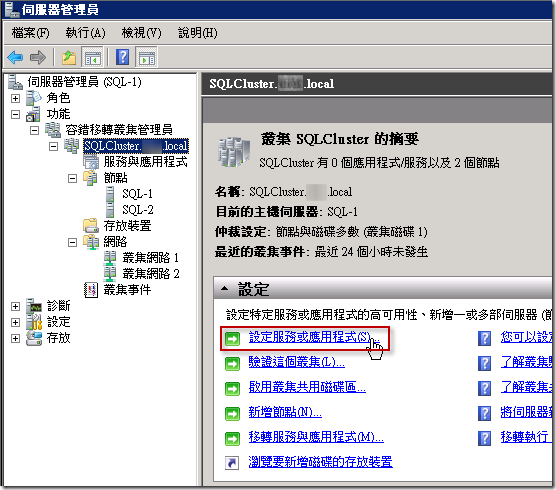Select 服務與應用程式 tree item

tap(145, 162)
